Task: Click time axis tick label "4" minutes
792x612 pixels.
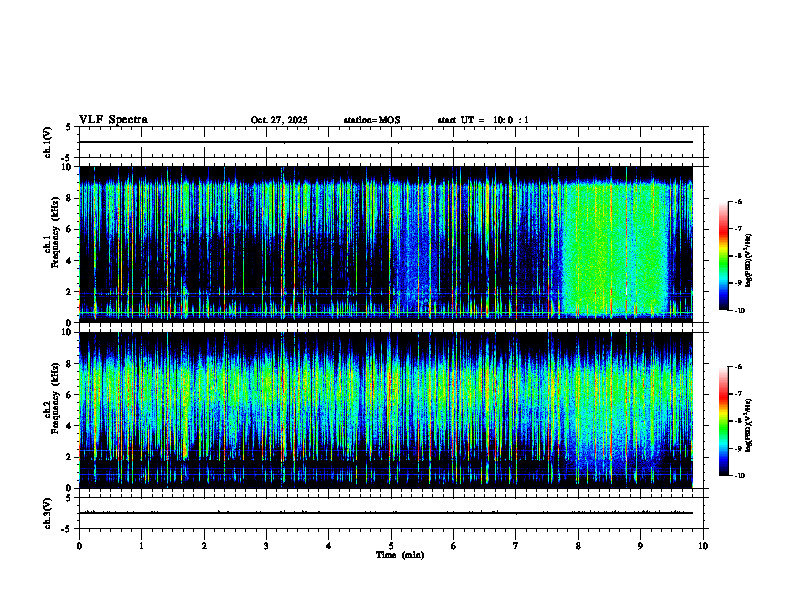Action: point(329,546)
